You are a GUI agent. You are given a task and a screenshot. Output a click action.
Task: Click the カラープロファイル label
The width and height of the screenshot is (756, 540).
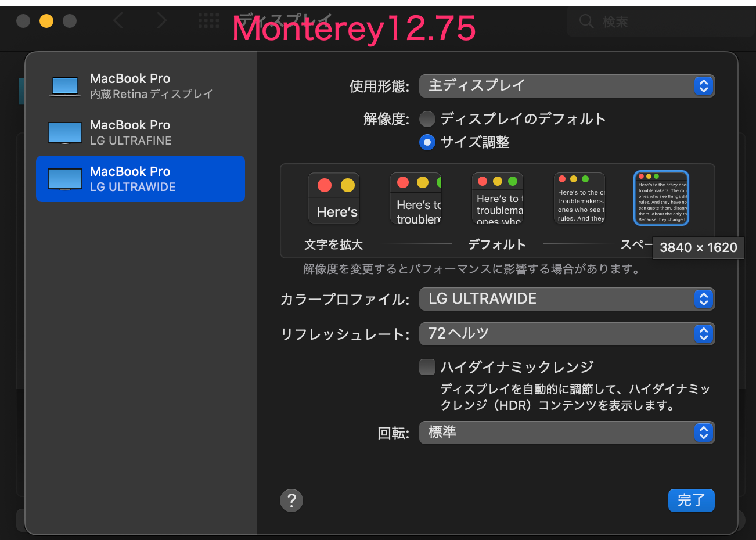345,300
